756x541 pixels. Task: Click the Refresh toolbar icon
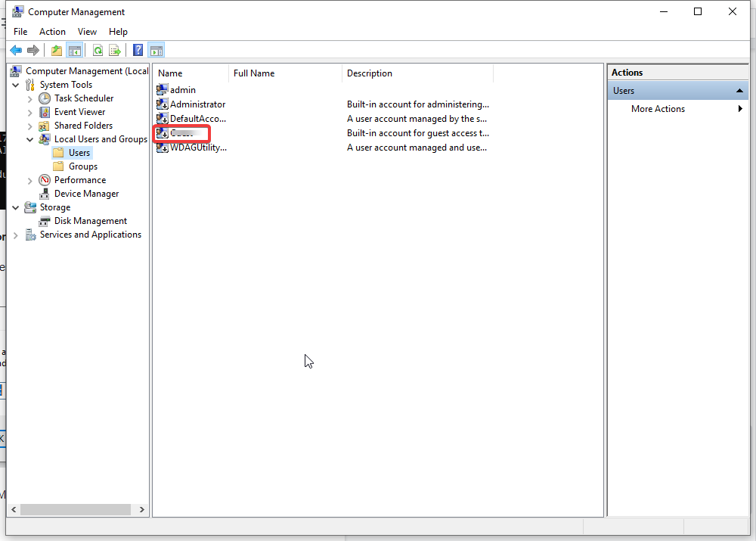(98, 50)
